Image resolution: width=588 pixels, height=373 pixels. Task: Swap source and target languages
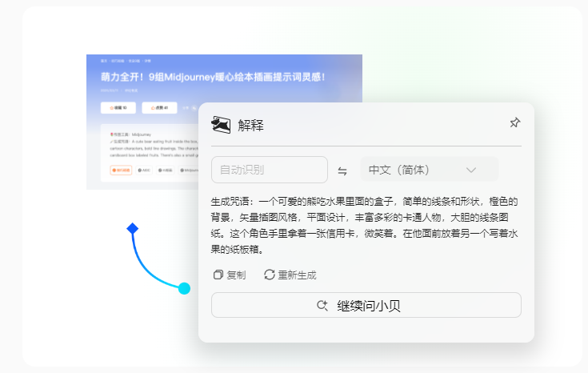[342, 170]
